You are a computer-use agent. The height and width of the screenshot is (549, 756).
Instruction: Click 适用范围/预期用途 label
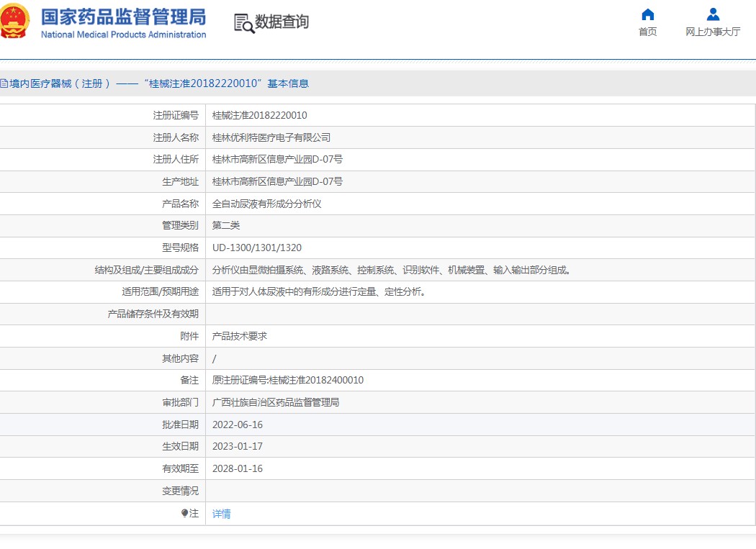coord(160,291)
